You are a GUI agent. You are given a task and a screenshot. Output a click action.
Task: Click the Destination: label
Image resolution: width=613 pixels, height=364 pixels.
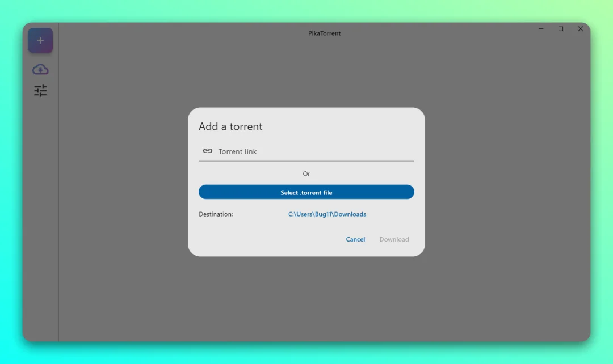click(216, 214)
